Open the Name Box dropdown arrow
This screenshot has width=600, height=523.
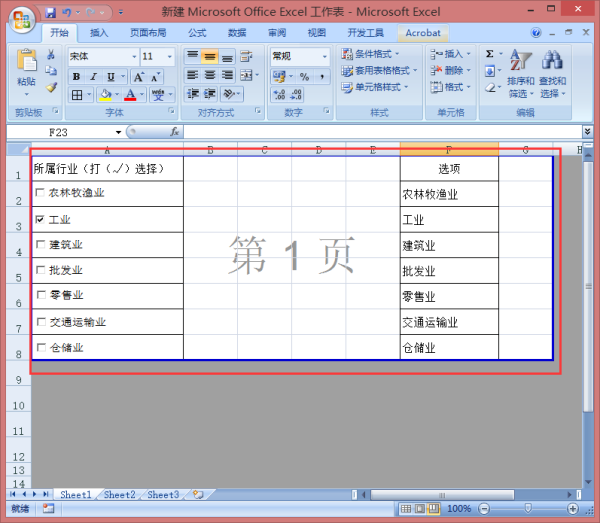[x=118, y=132]
